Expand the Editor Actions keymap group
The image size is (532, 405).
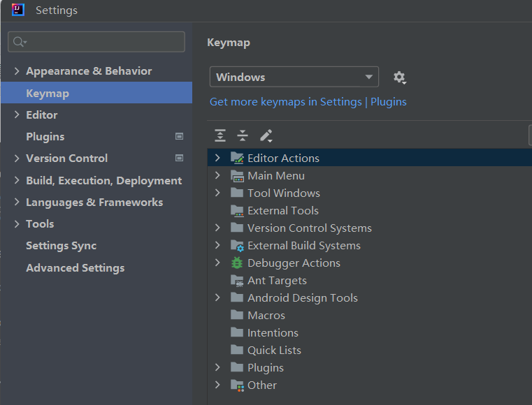click(x=217, y=158)
